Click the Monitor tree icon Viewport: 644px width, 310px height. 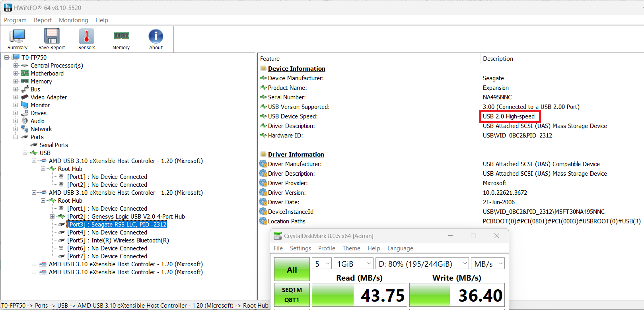click(25, 105)
